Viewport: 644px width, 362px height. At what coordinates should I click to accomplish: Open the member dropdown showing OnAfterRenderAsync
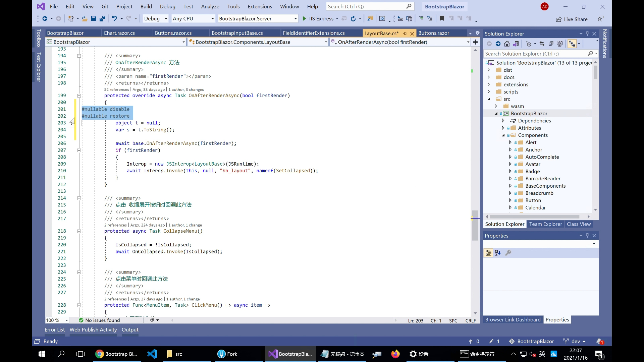(400, 42)
